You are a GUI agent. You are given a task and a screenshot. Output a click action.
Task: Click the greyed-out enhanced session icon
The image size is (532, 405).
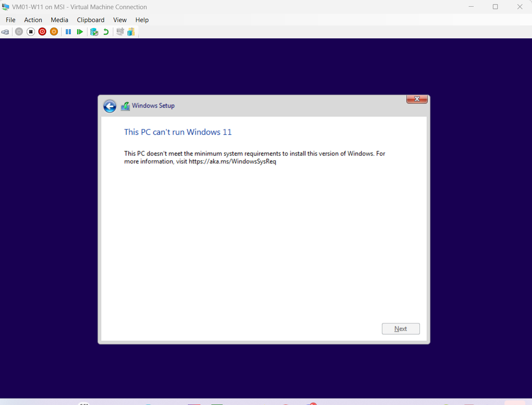point(120,32)
